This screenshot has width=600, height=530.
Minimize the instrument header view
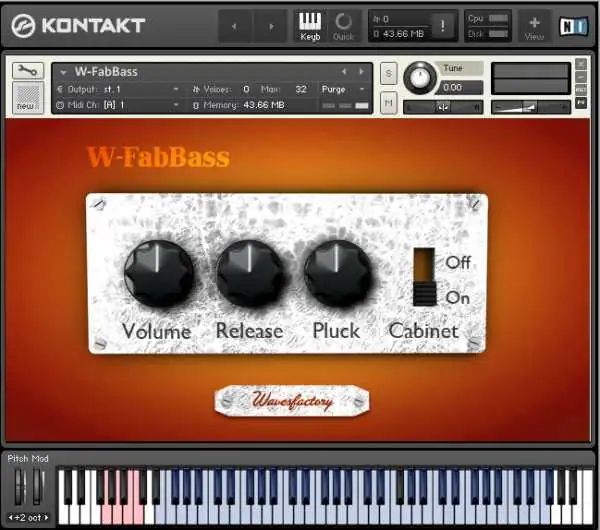coord(581,77)
